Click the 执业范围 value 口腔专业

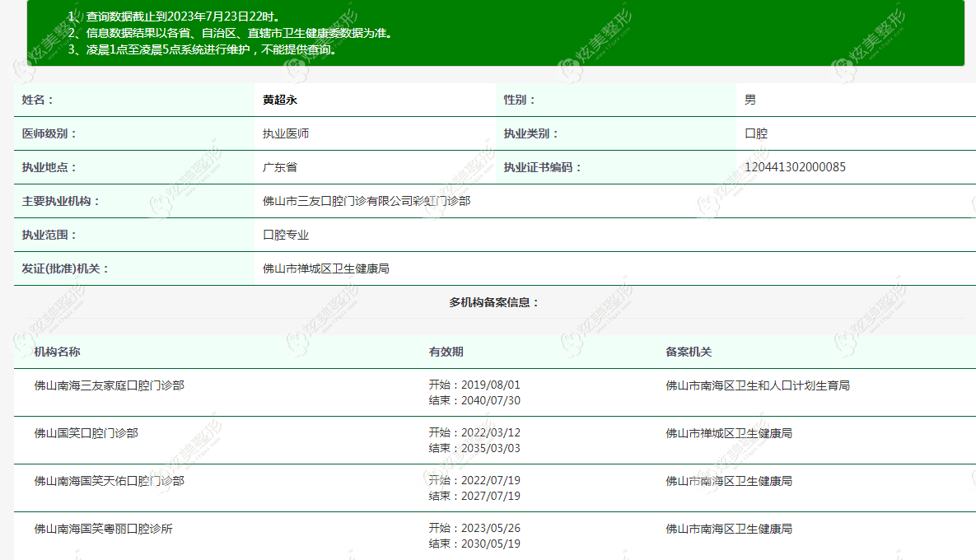[x=286, y=235]
